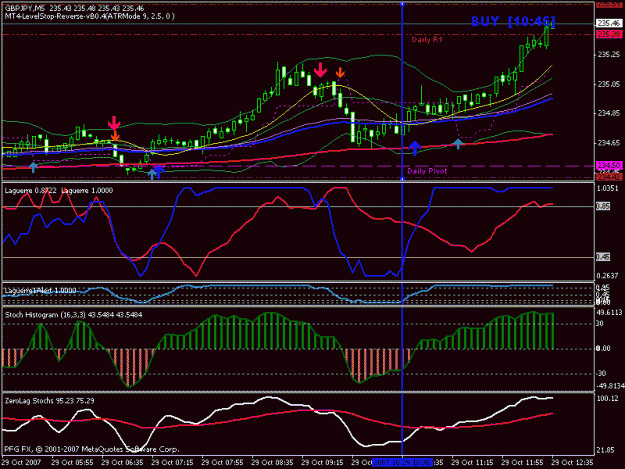Select the Daily R1 line label

pyautogui.click(x=427, y=40)
